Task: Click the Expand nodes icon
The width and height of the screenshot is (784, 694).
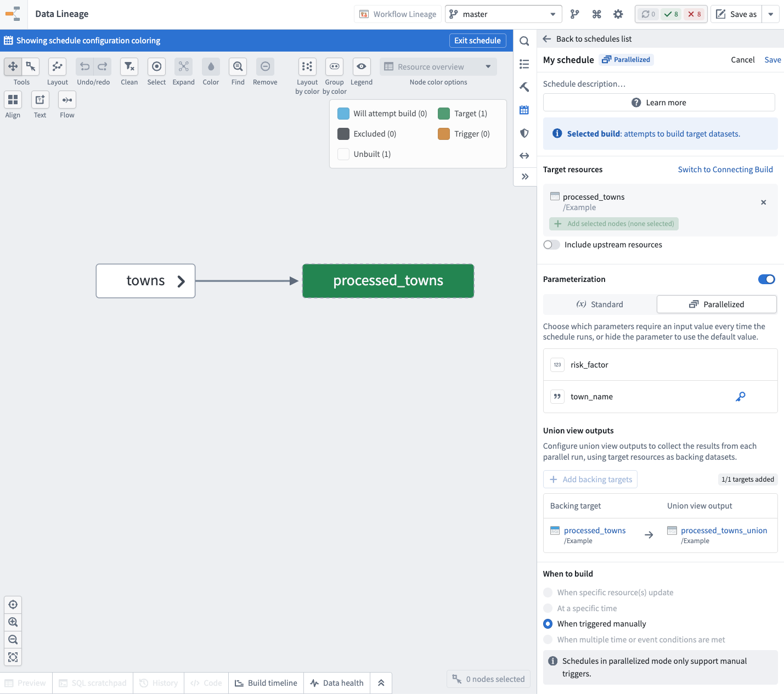Action: pyautogui.click(x=183, y=66)
